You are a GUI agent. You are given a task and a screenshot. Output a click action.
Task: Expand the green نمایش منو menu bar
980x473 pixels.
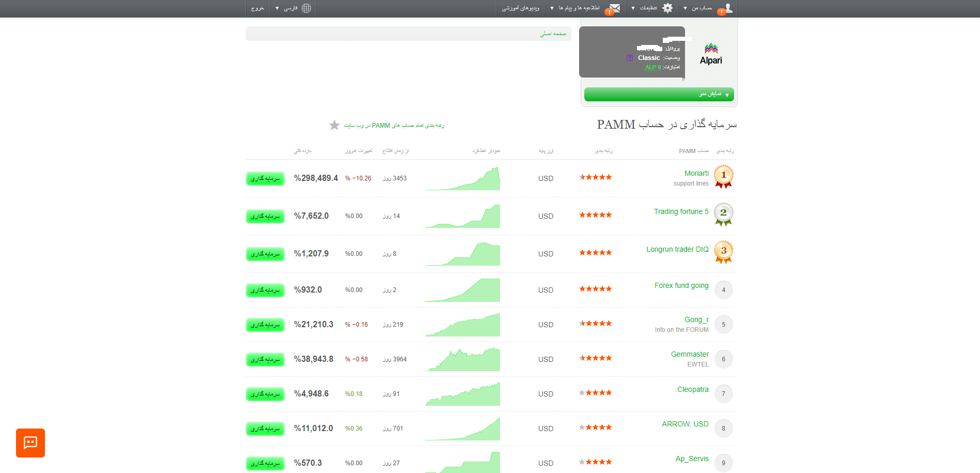659,94
